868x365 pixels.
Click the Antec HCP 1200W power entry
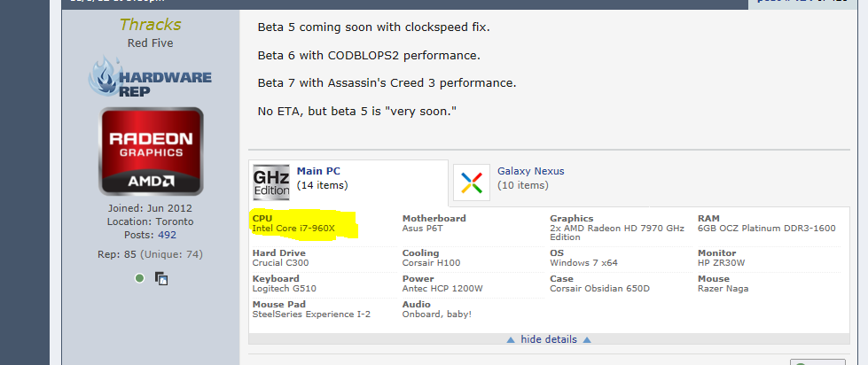pyautogui.click(x=442, y=289)
